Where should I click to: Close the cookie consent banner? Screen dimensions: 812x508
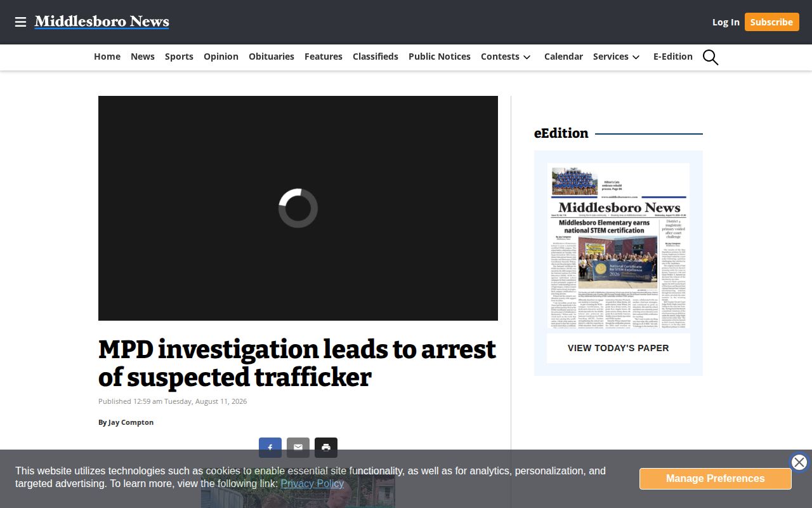799,462
